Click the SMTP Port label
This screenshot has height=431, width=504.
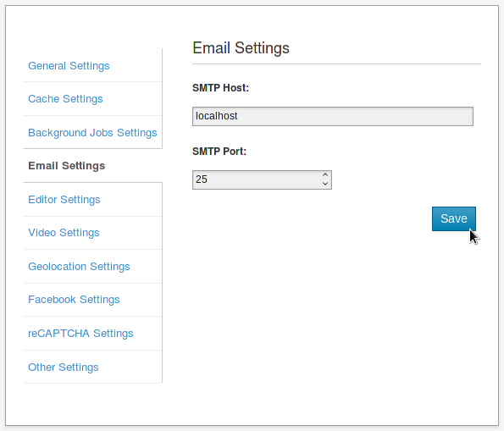pyautogui.click(x=219, y=152)
